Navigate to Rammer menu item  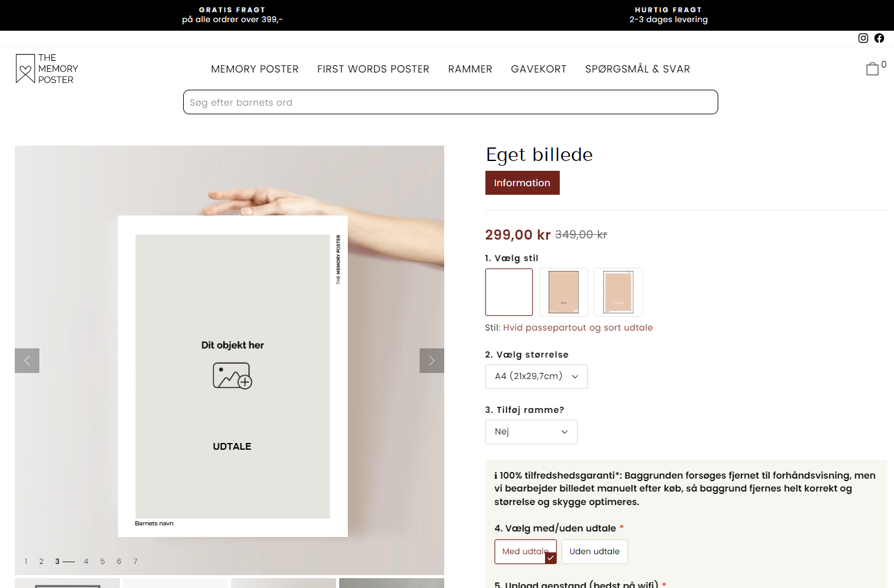(470, 69)
